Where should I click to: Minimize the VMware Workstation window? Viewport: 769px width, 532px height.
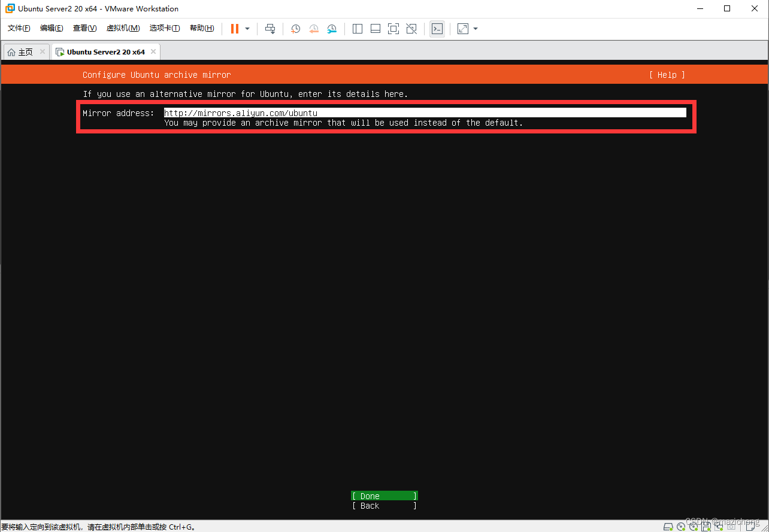(700, 8)
